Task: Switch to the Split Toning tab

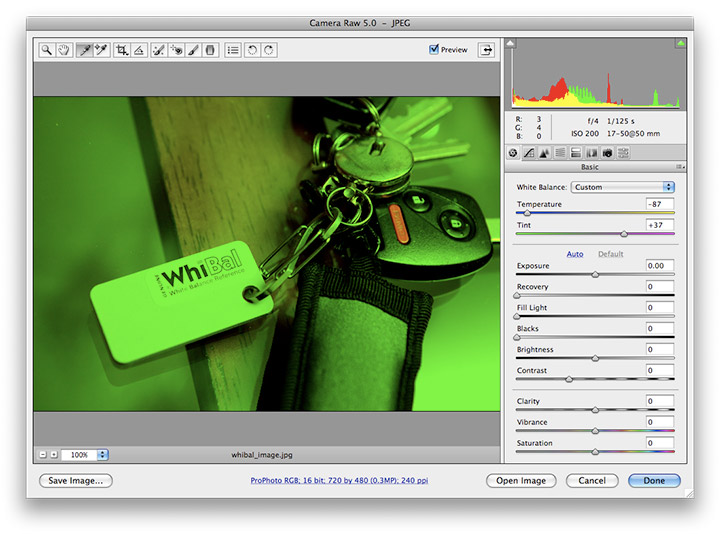Action: click(576, 153)
